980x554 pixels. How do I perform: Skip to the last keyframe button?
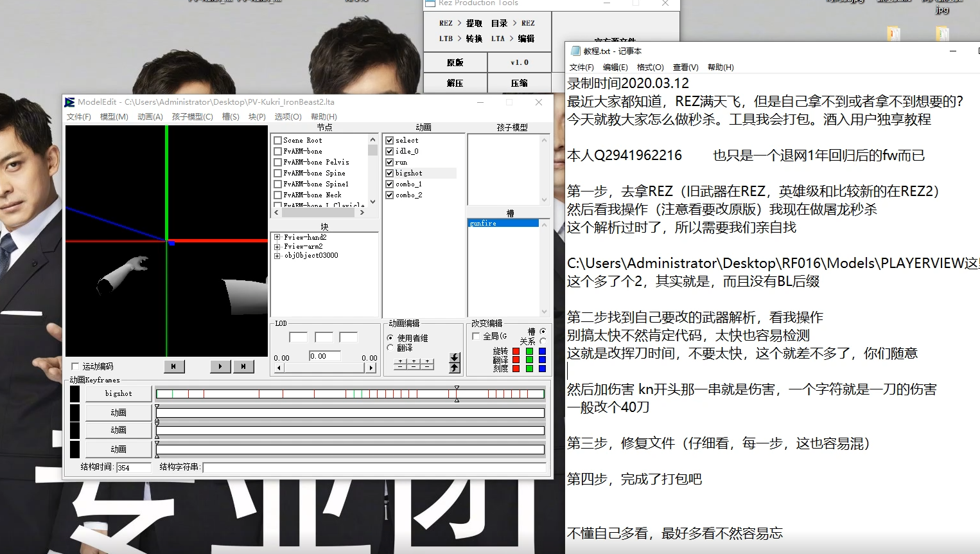243,366
